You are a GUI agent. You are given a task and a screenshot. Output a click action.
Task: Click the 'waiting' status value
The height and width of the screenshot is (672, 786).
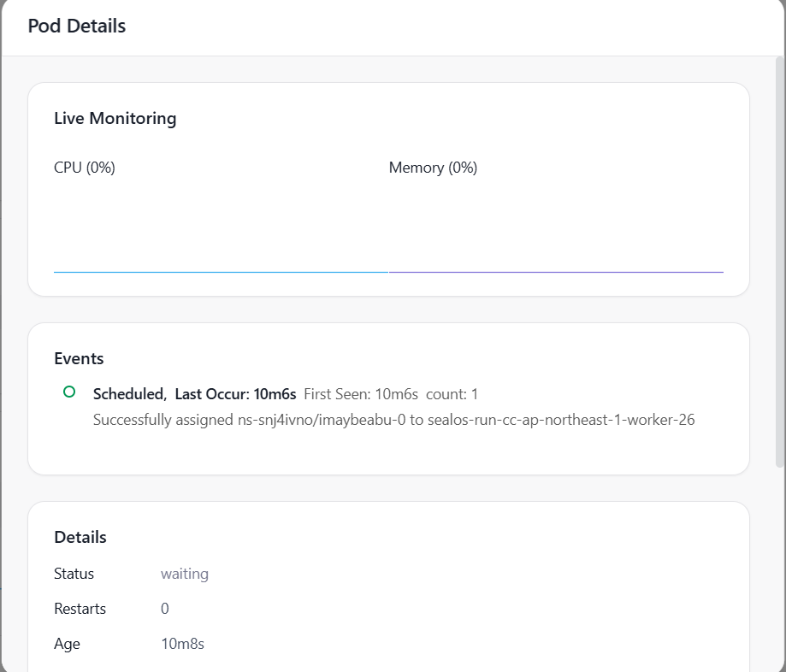(185, 574)
